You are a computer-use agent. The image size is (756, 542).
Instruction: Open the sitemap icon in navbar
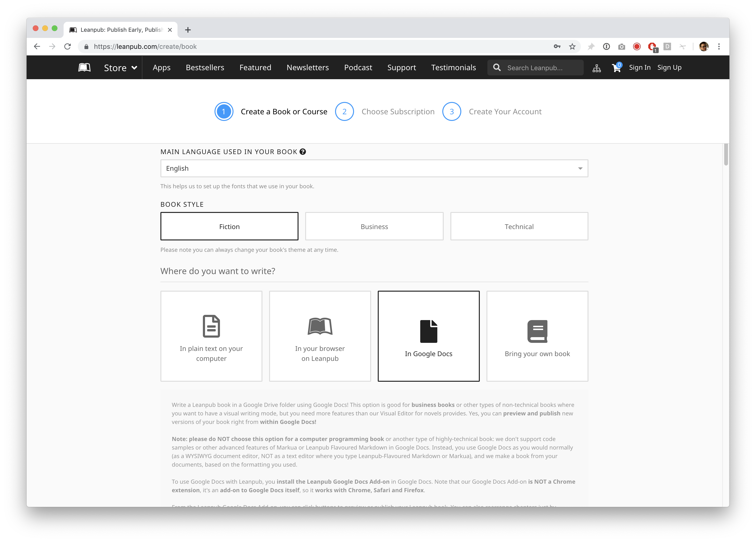point(597,68)
